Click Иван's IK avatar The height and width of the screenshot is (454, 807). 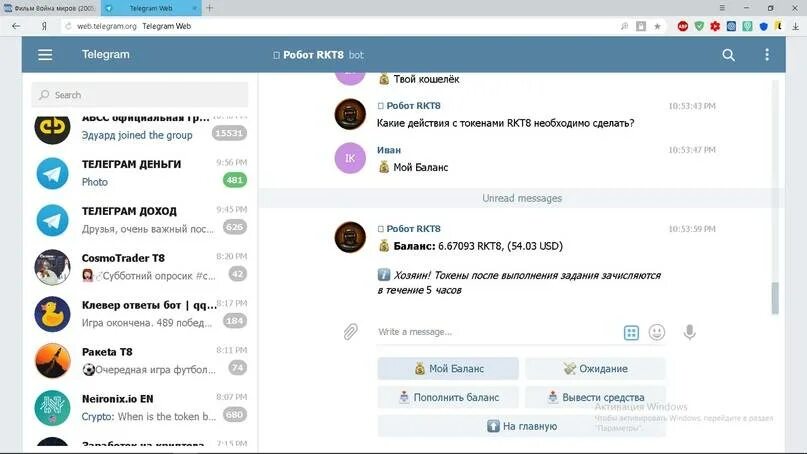click(x=350, y=158)
